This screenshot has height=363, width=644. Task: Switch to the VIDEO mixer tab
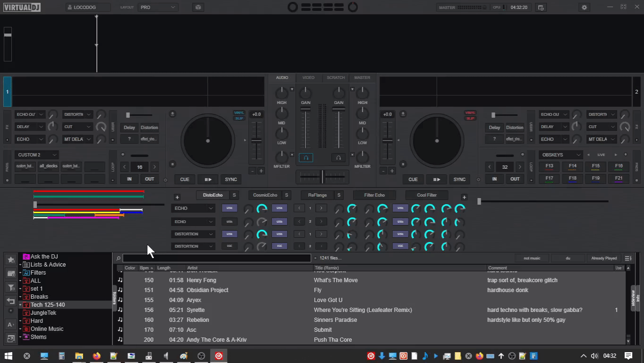click(308, 78)
